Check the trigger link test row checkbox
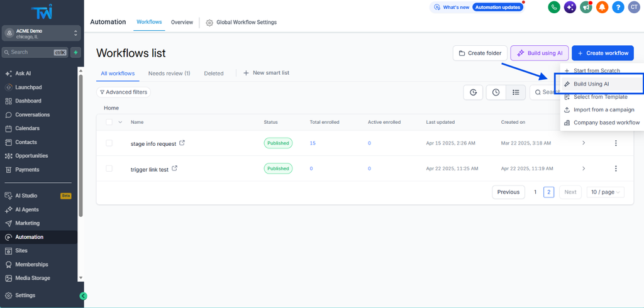The width and height of the screenshot is (644, 308). (109, 168)
